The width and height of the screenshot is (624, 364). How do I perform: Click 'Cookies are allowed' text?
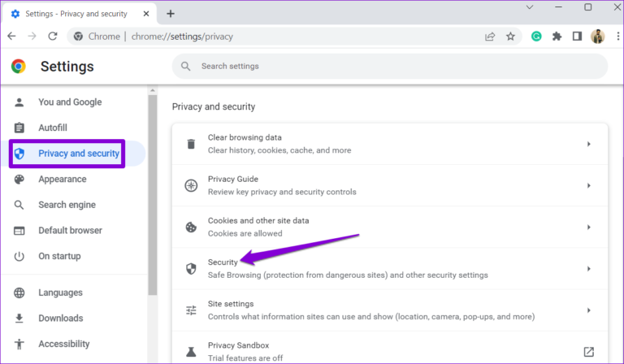click(245, 233)
